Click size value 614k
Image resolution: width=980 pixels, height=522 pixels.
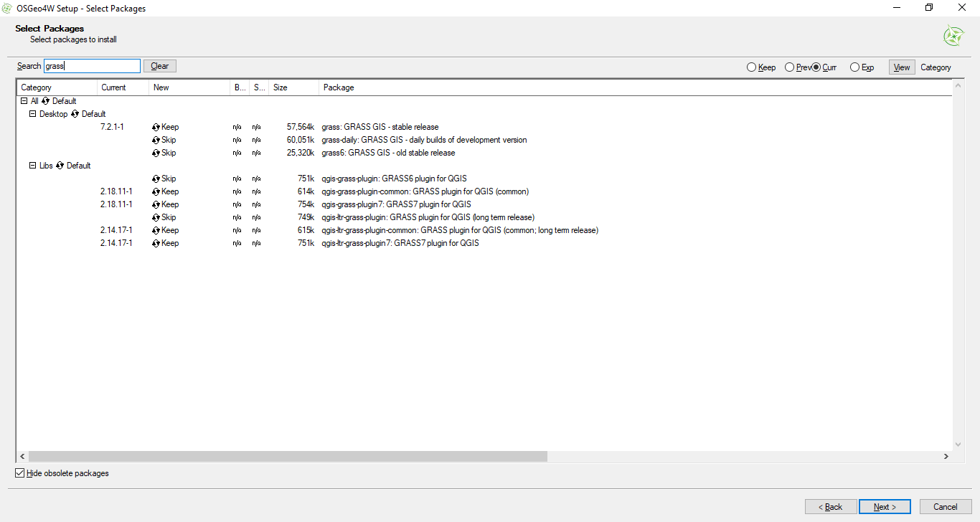click(306, 191)
